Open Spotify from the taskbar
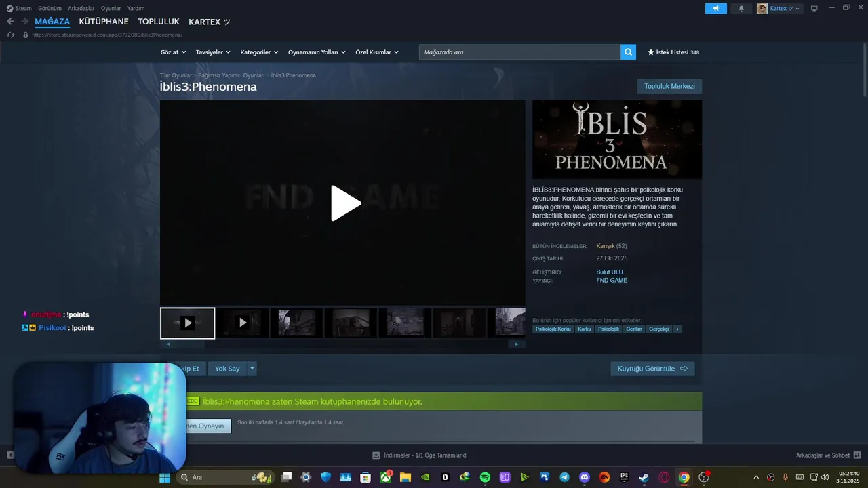868x488 pixels. 485,477
